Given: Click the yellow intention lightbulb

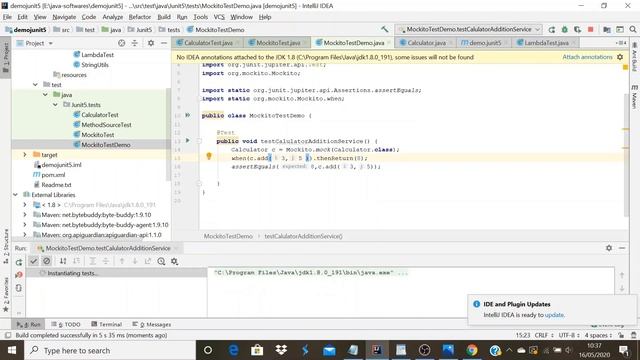Looking at the screenshot, I should coord(209,156).
